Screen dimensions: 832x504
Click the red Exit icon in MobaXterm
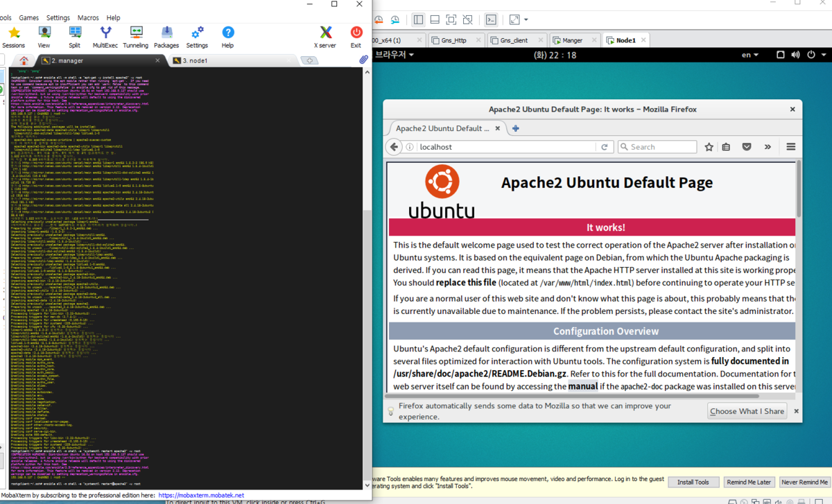pos(356,37)
